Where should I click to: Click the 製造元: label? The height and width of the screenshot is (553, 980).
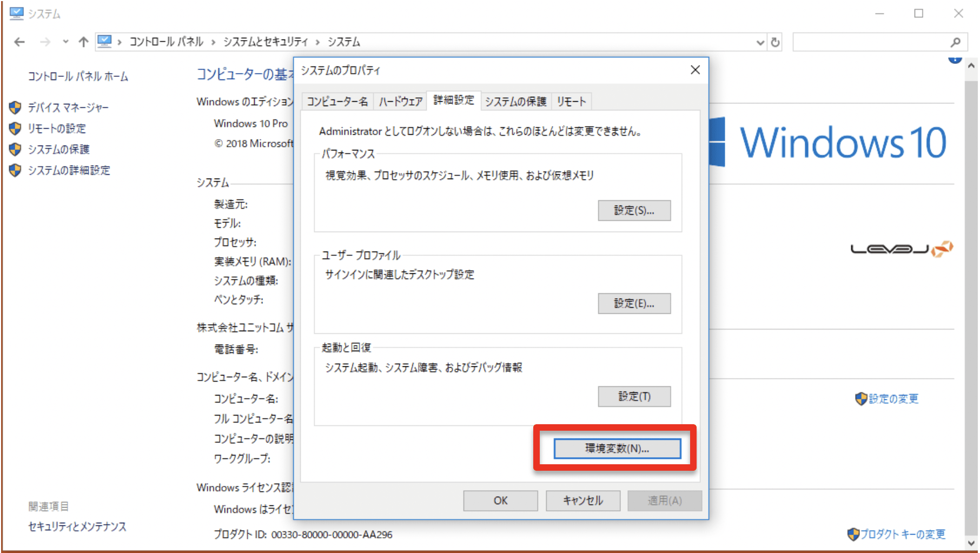pyautogui.click(x=231, y=205)
